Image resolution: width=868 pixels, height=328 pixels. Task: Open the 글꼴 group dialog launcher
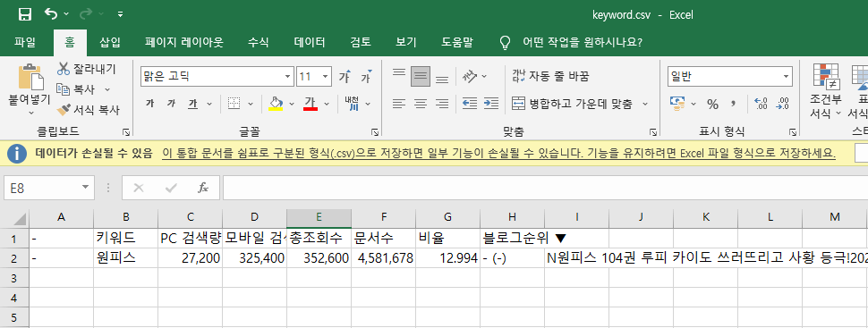[375, 132]
